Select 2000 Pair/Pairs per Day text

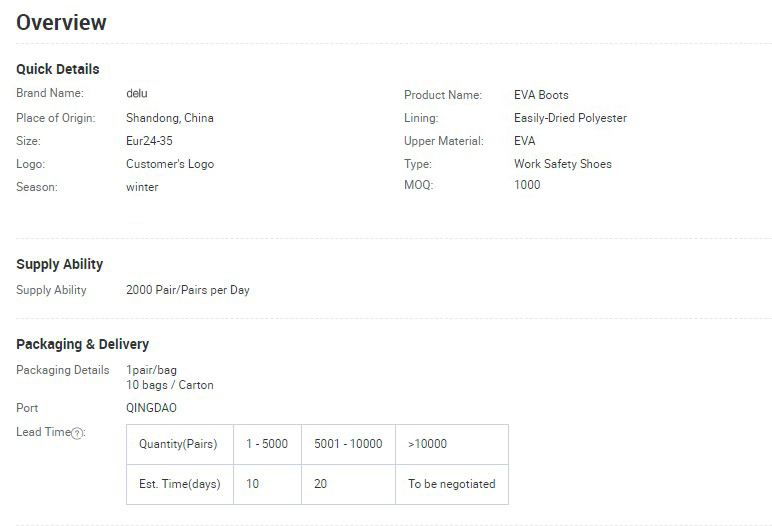click(188, 290)
